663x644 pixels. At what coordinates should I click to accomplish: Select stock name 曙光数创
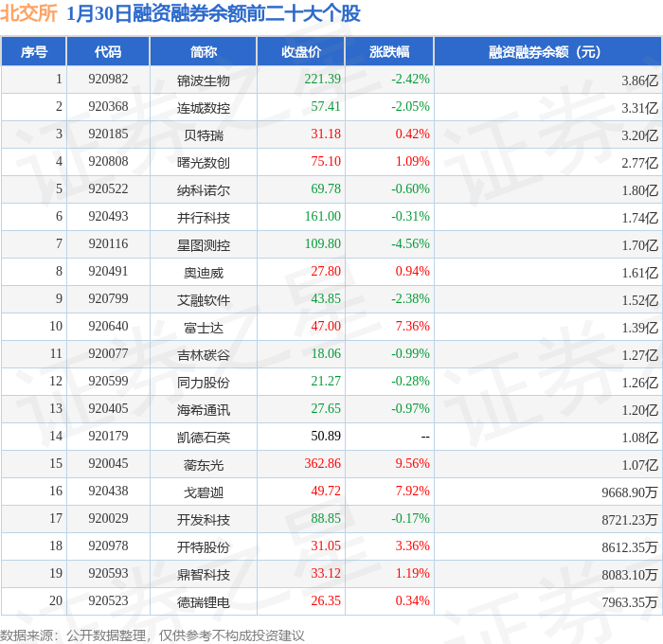tap(204, 163)
